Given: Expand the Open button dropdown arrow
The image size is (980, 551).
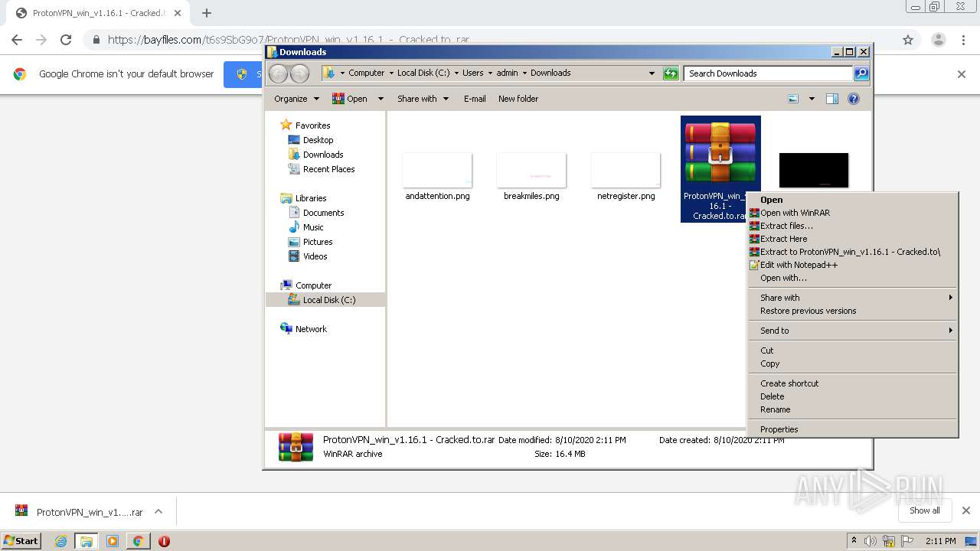Looking at the screenshot, I should [x=379, y=99].
